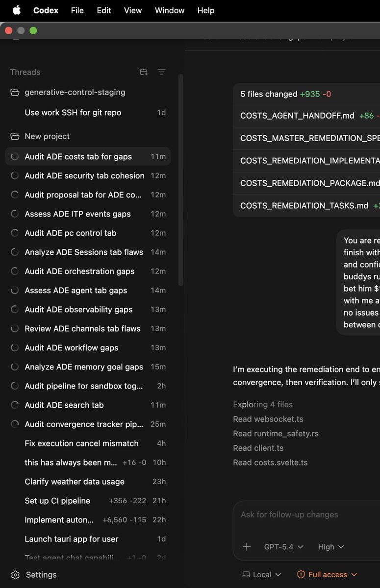The height and width of the screenshot is (588, 380).
Task: Select thread Analyze ADE memory goal gaps
Action: point(88,367)
